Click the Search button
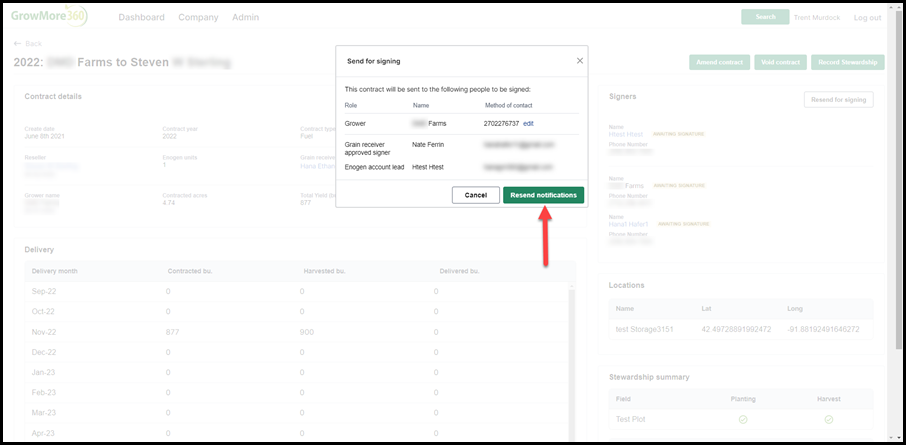 765,17
